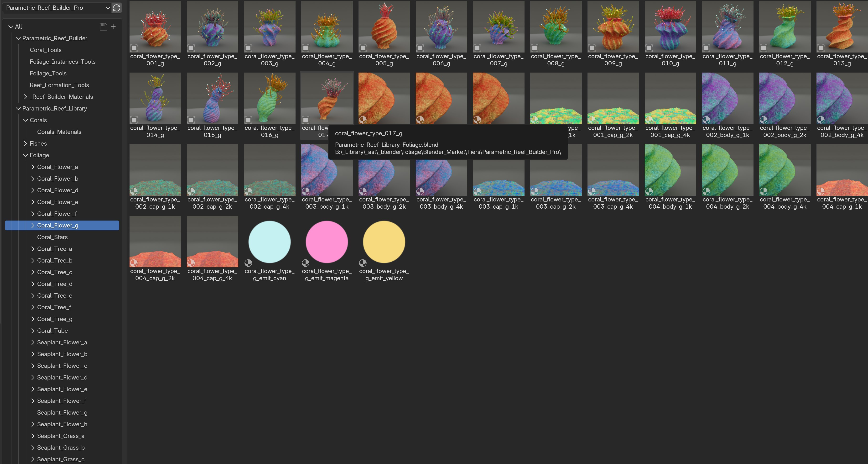
Task: Open the Seaplant_Flower_g catalog
Action: coord(62,412)
